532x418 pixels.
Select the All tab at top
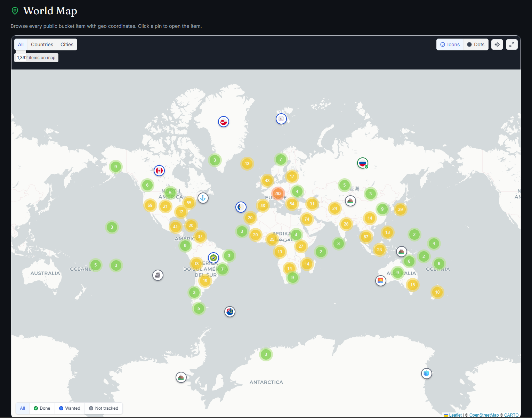pos(21,44)
